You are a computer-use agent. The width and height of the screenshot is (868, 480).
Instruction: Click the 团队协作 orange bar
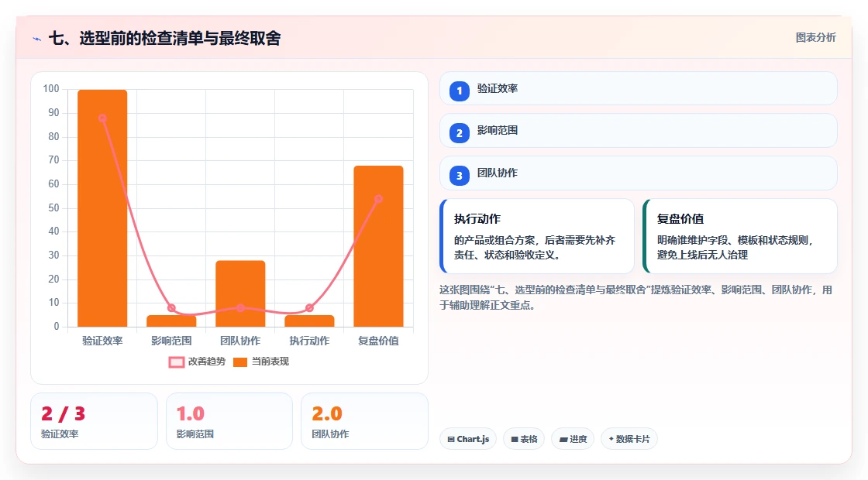pyautogui.click(x=240, y=293)
